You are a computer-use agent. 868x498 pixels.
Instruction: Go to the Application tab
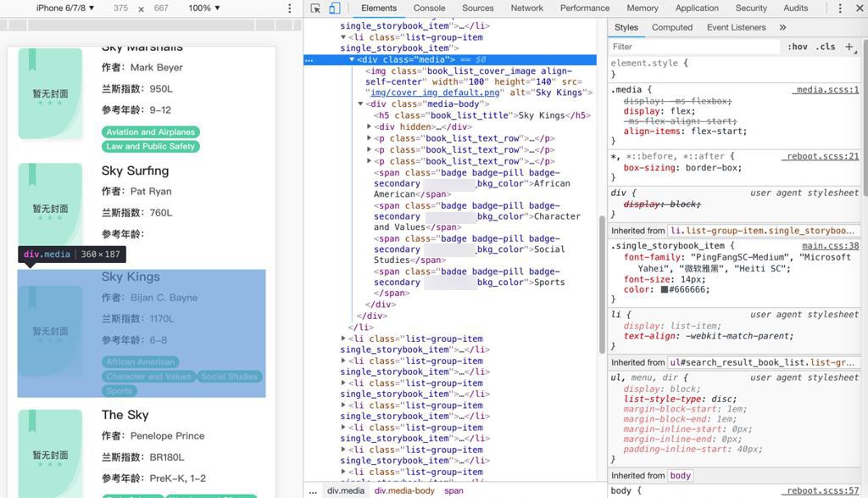[x=697, y=8]
